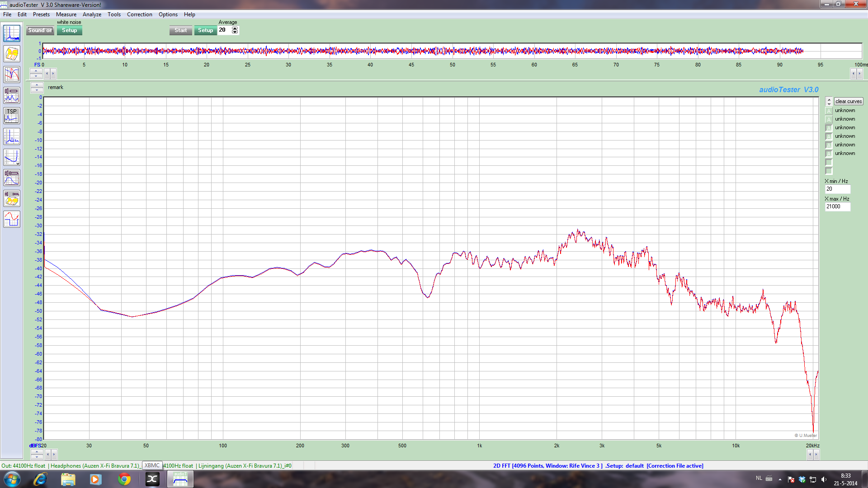Select the oscilloscope square wave icon
This screenshot has width=868, height=488.
[12, 219]
